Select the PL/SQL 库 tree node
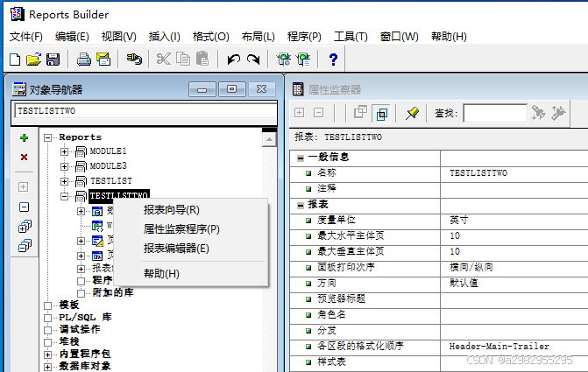588x372 pixels. click(x=85, y=317)
